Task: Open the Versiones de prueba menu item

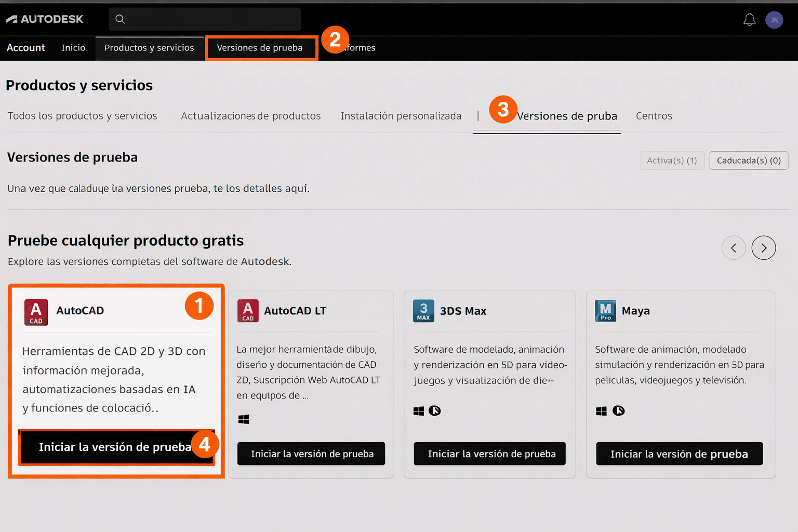Action: [260, 47]
